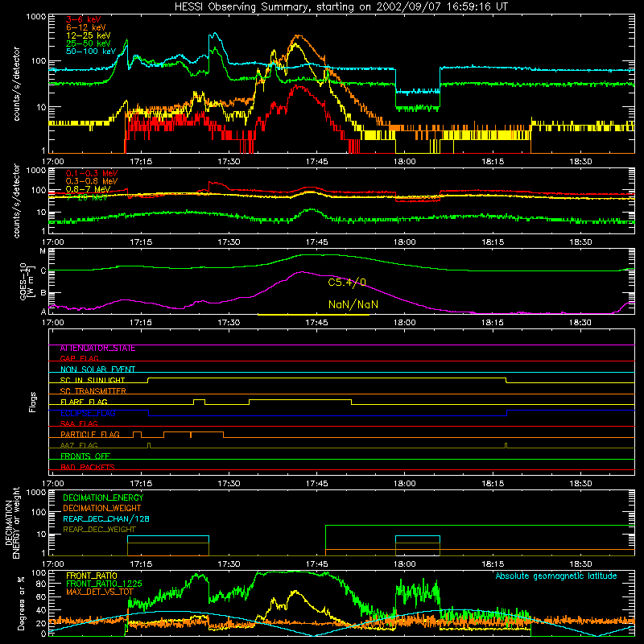Select the SAA_FLAG label
Image resolution: width=644 pixels, height=644 pixels.
tap(79, 423)
